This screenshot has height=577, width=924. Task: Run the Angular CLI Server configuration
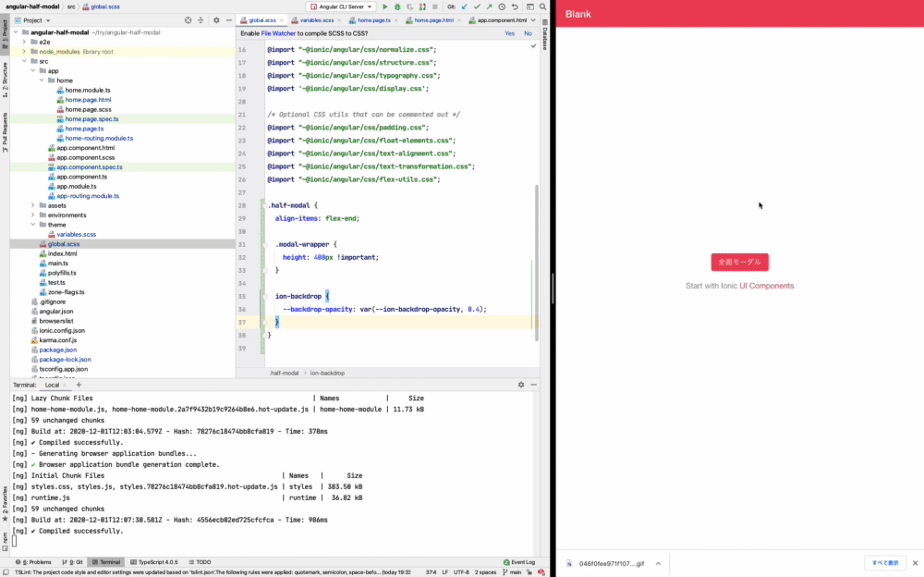(384, 7)
